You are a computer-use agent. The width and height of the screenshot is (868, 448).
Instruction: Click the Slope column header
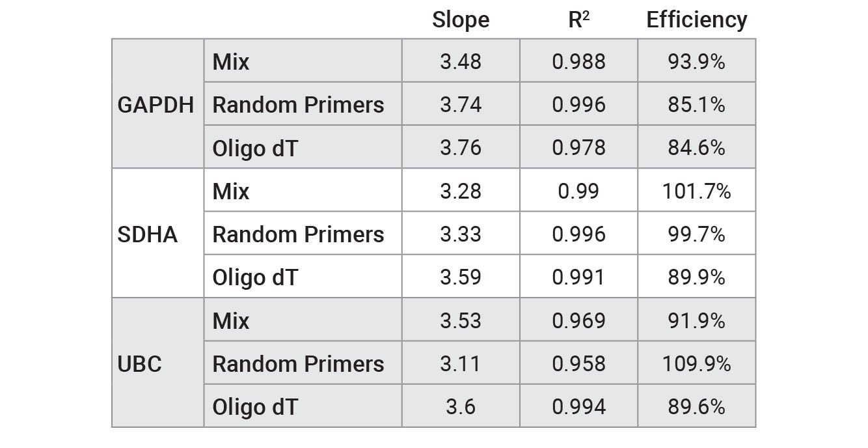tap(460, 20)
